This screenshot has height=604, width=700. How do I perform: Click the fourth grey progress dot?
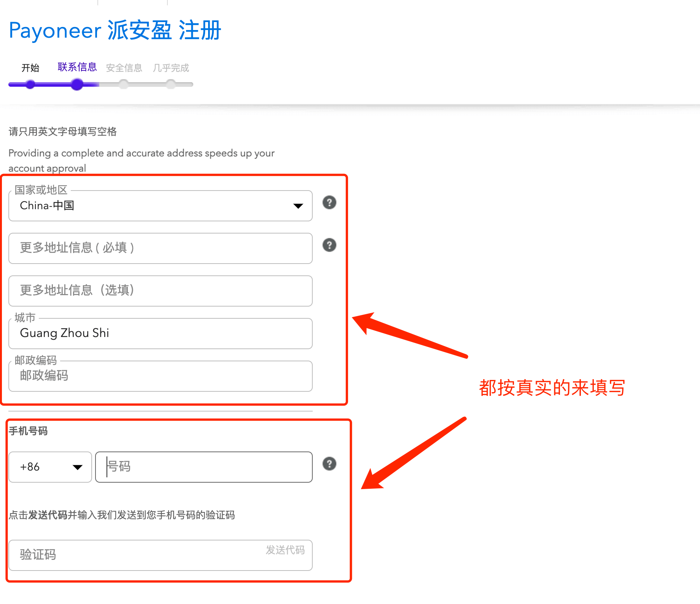click(x=171, y=84)
